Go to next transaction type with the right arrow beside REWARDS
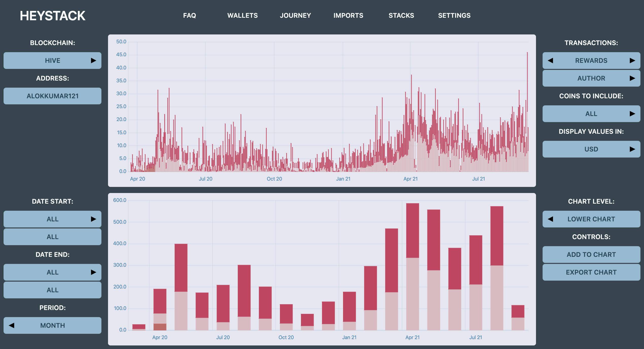 tap(632, 61)
